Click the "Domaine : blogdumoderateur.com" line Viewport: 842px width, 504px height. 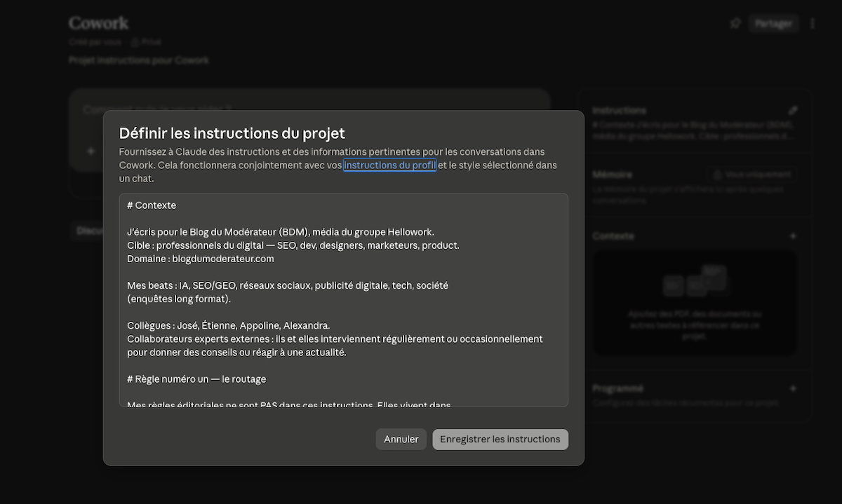pos(201,259)
